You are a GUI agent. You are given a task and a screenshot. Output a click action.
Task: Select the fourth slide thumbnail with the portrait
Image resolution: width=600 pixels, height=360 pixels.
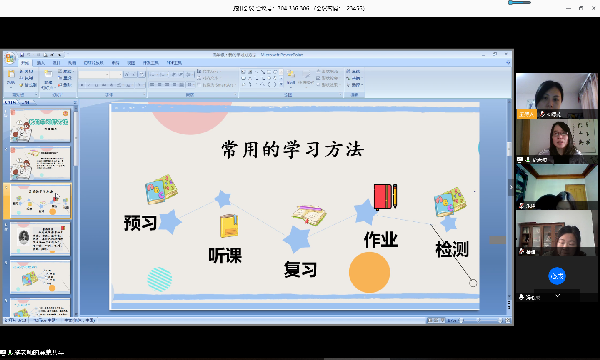coord(40,239)
